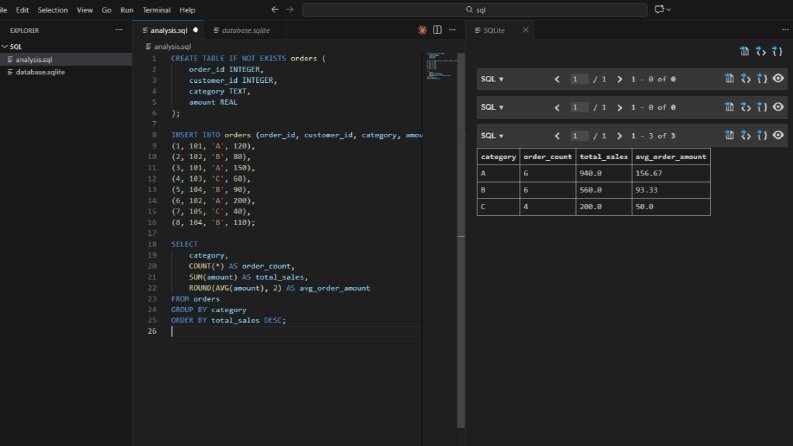Click page number field in 1 - 3 of 3 result
The height and width of the screenshot is (446, 793).
pyautogui.click(x=579, y=136)
